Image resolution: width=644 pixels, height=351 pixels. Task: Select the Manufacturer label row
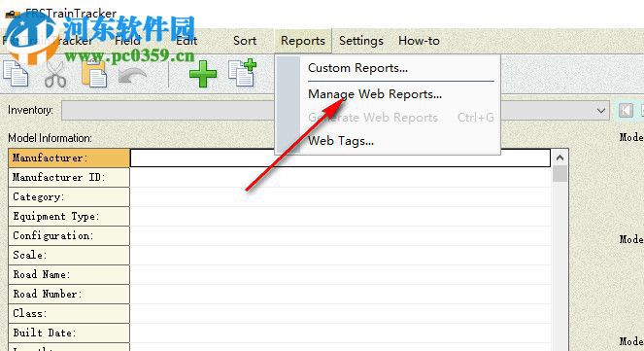pos(69,158)
